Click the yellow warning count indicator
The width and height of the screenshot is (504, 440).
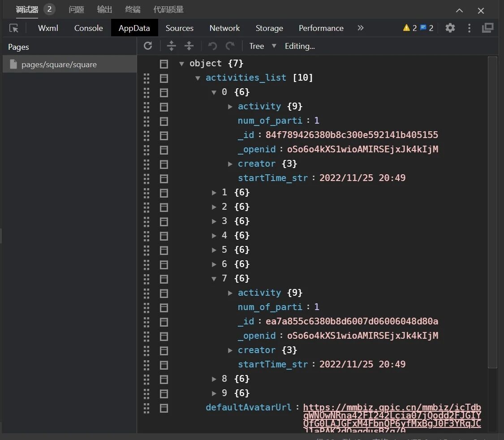pyautogui.click(x=409, y=28)
